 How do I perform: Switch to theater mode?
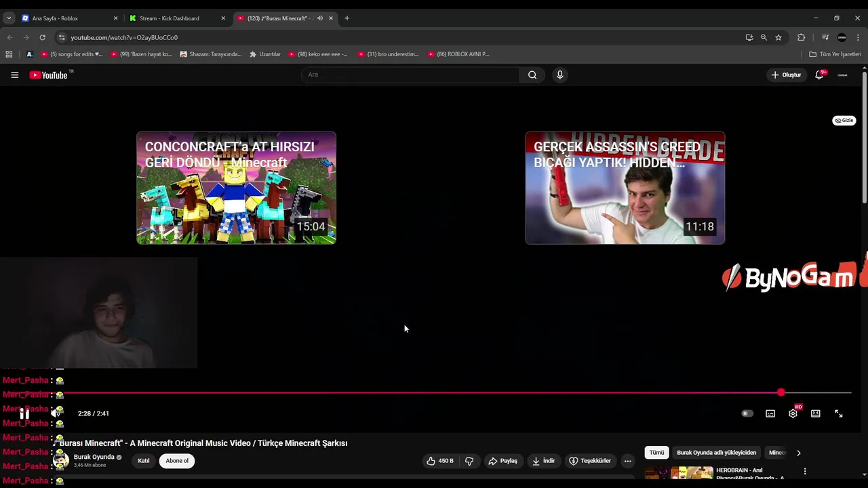click(816, 413)
